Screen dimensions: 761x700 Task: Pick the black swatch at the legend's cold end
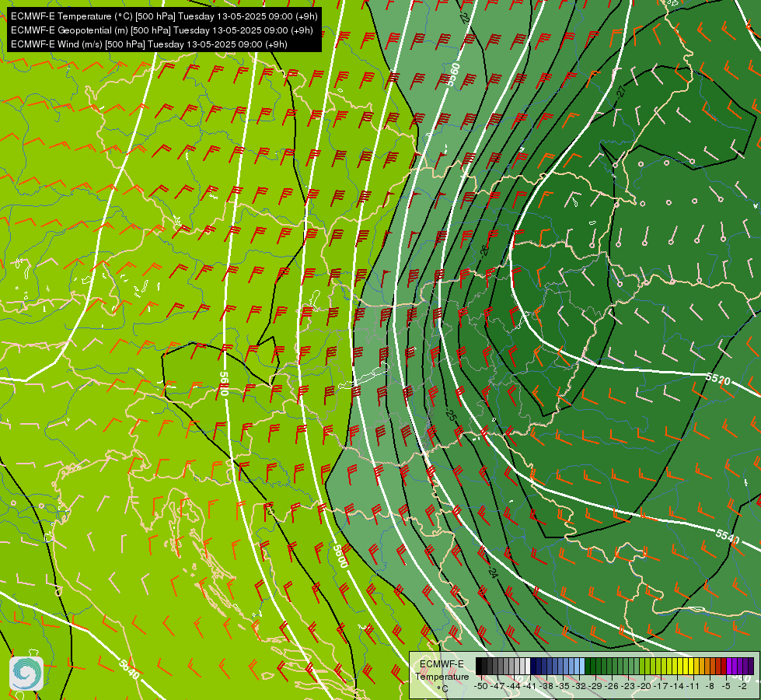pos(479,666)
